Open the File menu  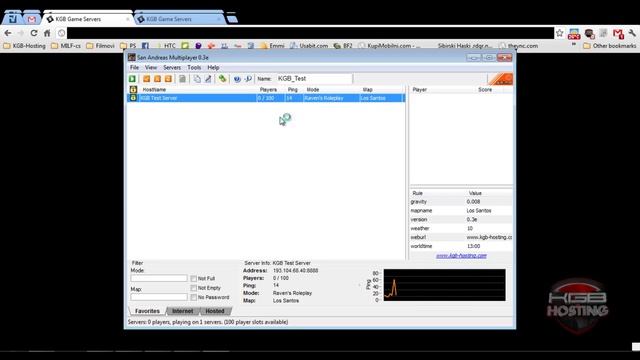click(134, 67)
